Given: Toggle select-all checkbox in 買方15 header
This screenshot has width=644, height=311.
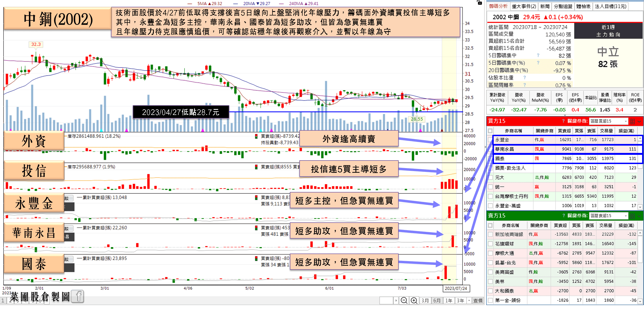Looking at the screenshot, I should 490,131.
